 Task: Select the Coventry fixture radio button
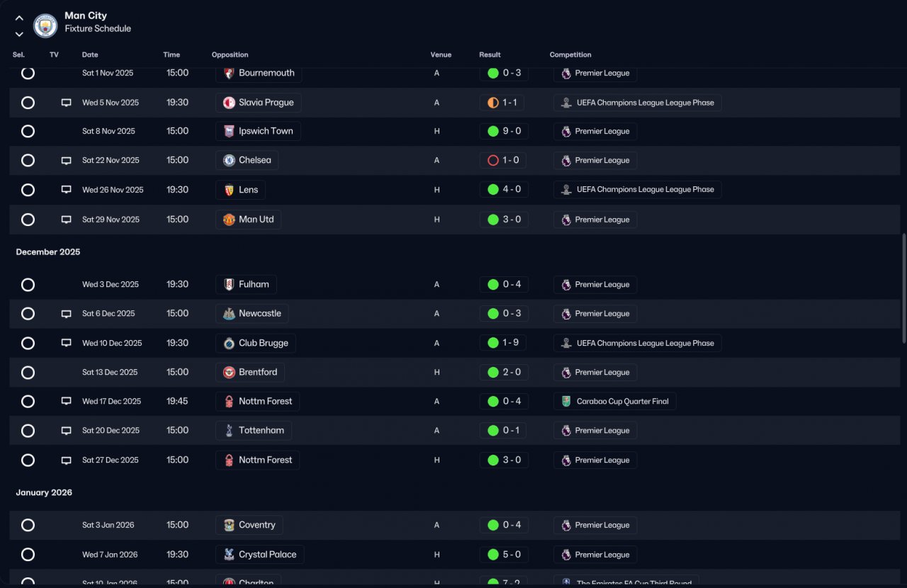(x=28, y=525)
